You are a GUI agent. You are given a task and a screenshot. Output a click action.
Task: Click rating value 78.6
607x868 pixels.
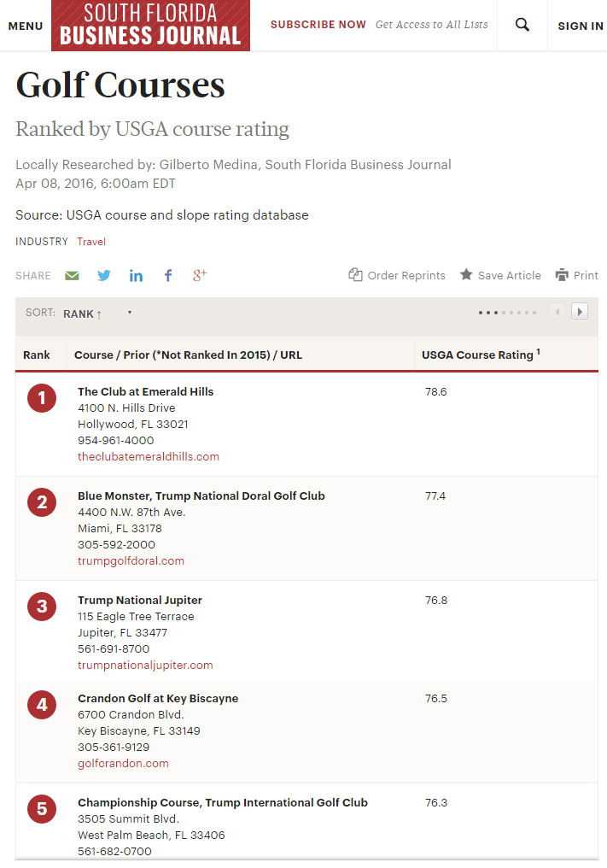tap(435, 391)
